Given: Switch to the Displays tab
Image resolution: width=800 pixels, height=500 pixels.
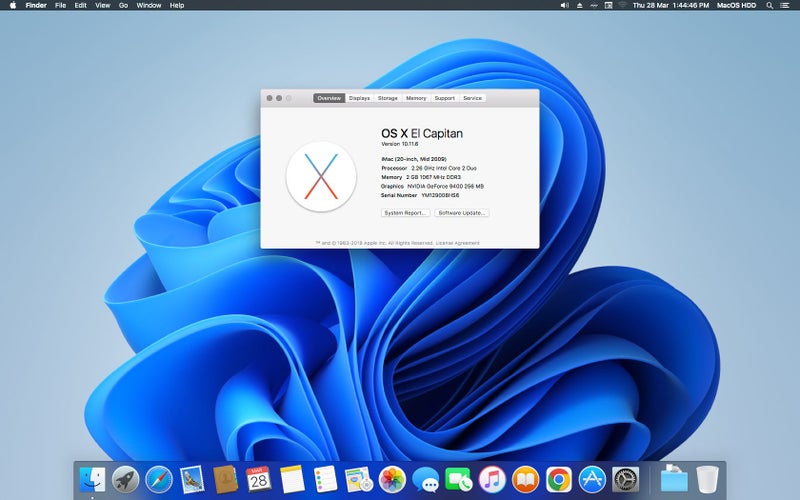Looking at the screenshot, I should (359, 98).
